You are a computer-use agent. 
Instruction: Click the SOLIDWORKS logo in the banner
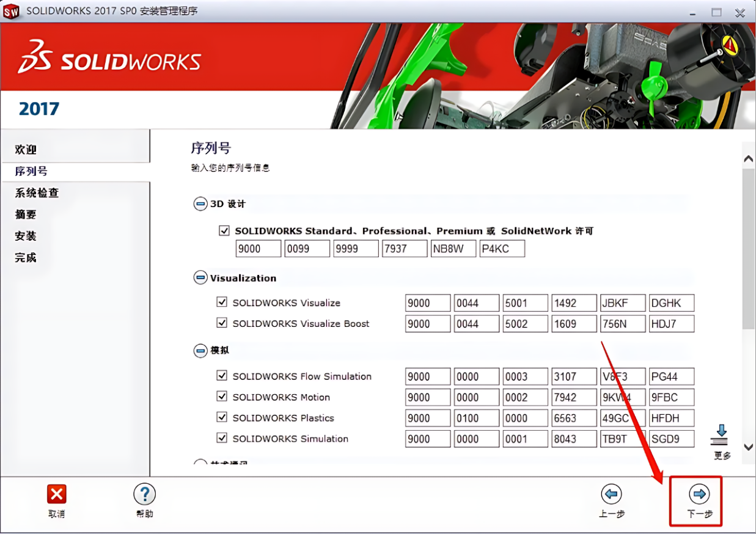(109, 58)
